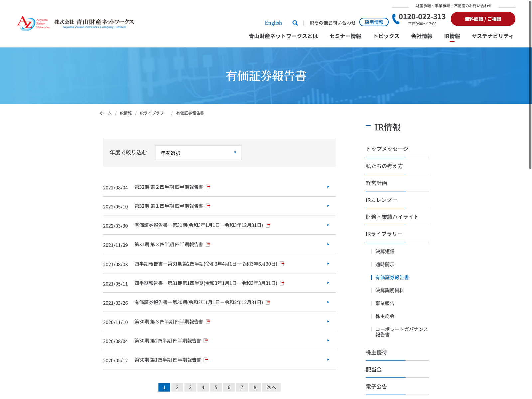Select 会社情報 in the main navigation

pyautogui.click(x=422, y=36)
